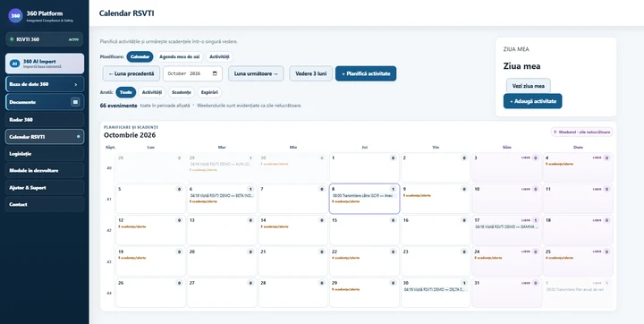Screen dimensions: 644x324
Task: Select the October 15 day cell
Action: [364, 230]
